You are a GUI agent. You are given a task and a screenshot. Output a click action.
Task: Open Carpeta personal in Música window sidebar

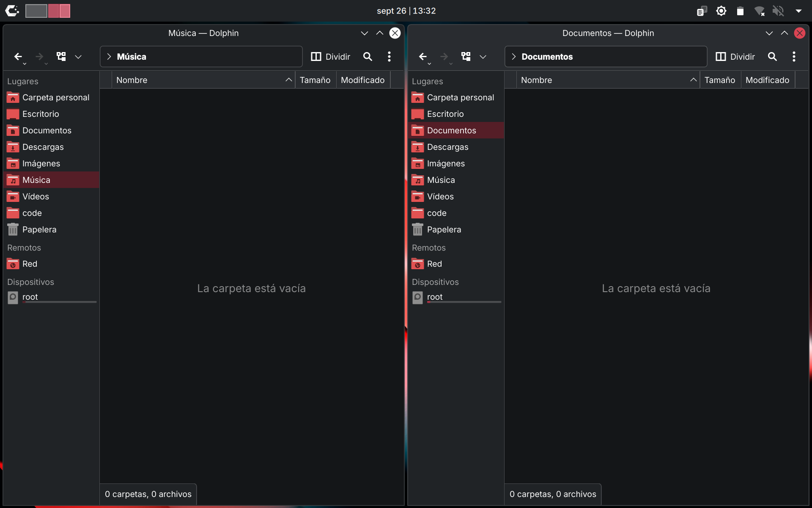pos(51,97)
